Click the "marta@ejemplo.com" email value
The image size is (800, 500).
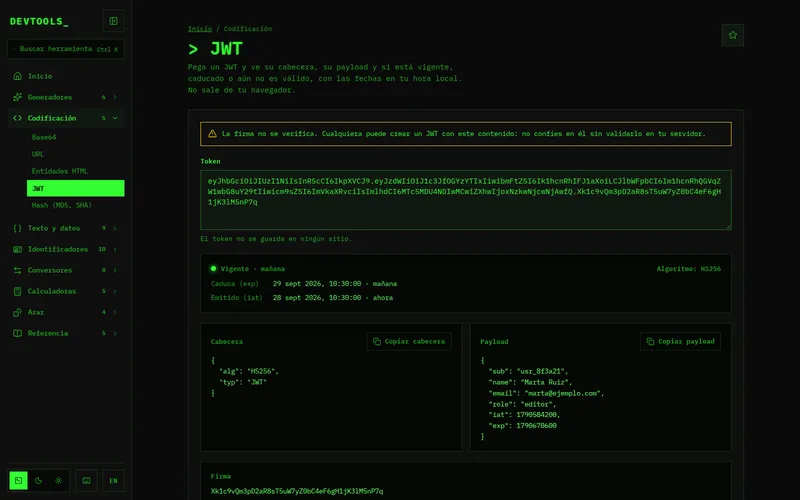(561, 393)
